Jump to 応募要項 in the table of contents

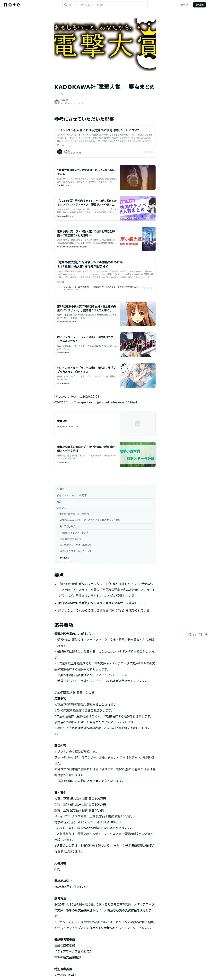click(61, 508)
